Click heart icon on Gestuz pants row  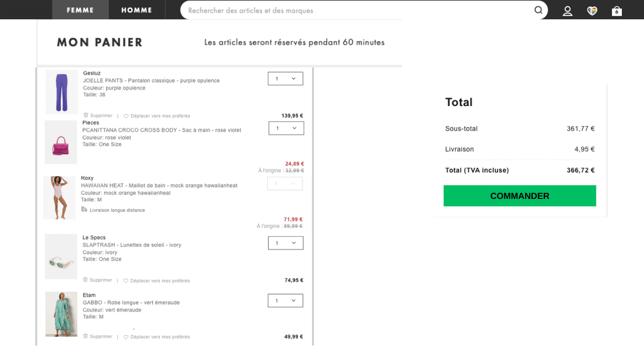point(126,116)
